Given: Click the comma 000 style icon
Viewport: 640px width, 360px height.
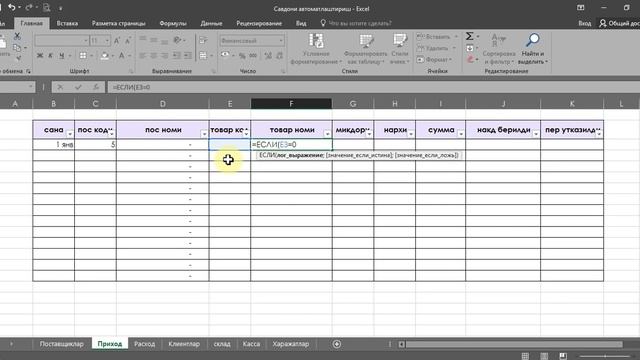Looking at the screenshot, I should 253,56.
